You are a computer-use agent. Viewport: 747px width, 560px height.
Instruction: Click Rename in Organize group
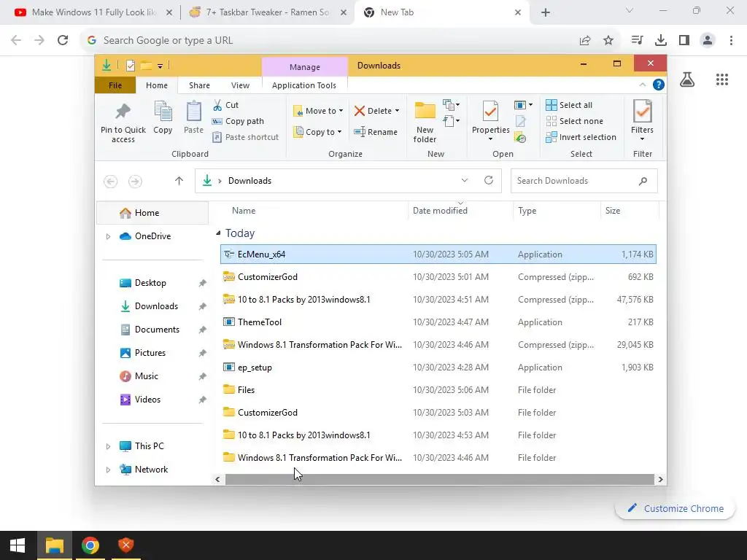click(376, 132)
